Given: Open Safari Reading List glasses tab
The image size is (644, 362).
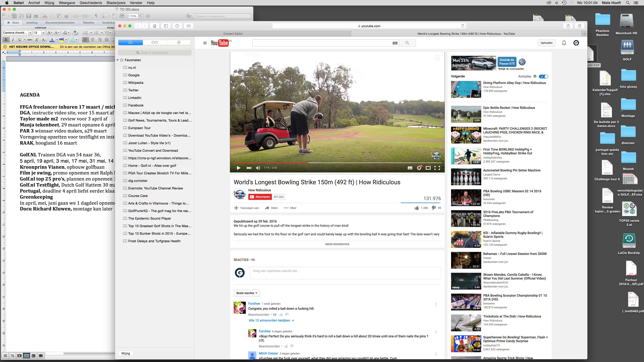Looking at the screenshot, I should [x=154, y=42].
